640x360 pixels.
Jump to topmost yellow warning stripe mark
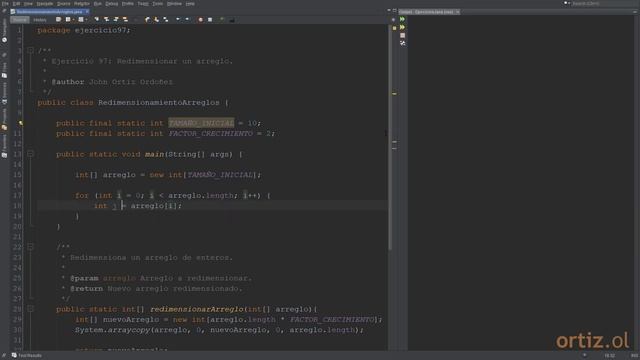click(x=394, y=93)
